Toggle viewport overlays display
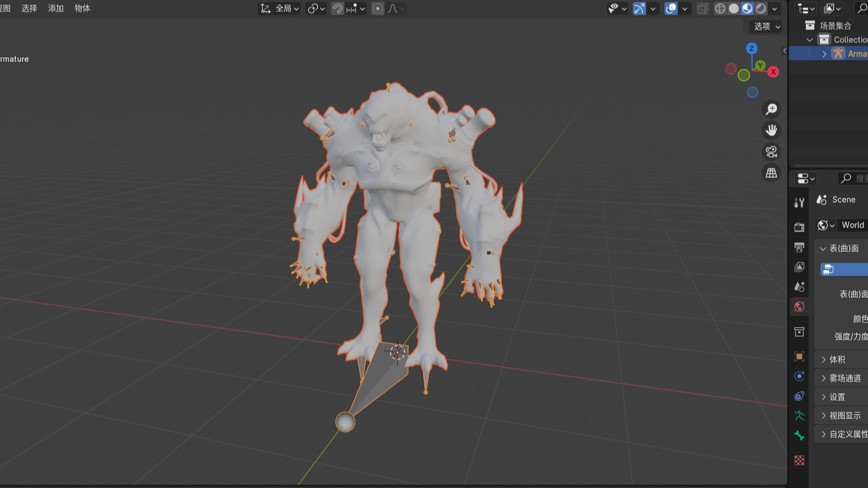Image resolution: width=868 pixels, height=488 pixels. [x=671, y=8]
